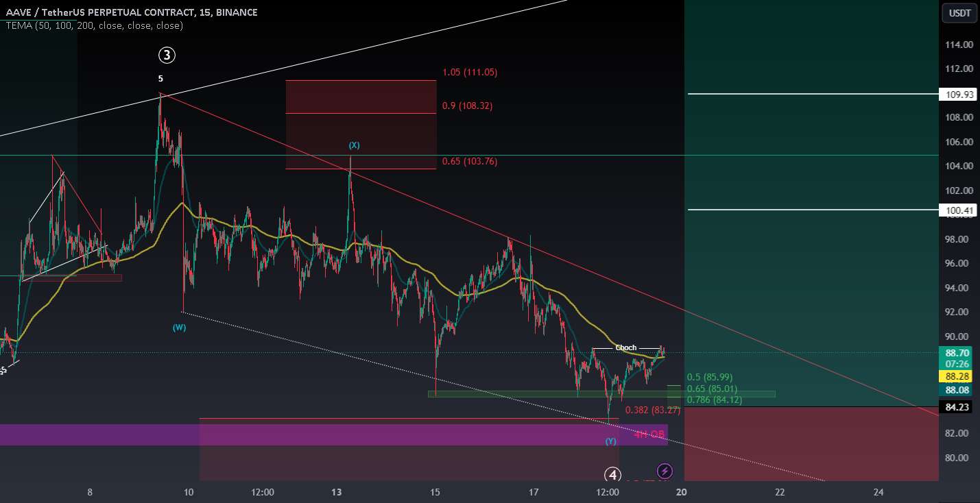980x503 pixels.
Task: Click the 100.41 price label
Action: click(959, 210)
